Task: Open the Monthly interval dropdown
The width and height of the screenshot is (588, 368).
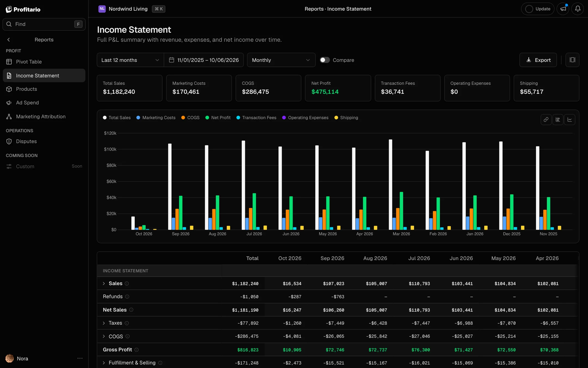Action: (x=281, y=60)
